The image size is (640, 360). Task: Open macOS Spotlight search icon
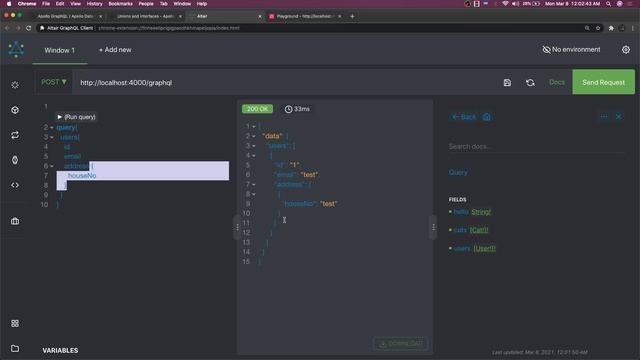(x=609, y=4)
